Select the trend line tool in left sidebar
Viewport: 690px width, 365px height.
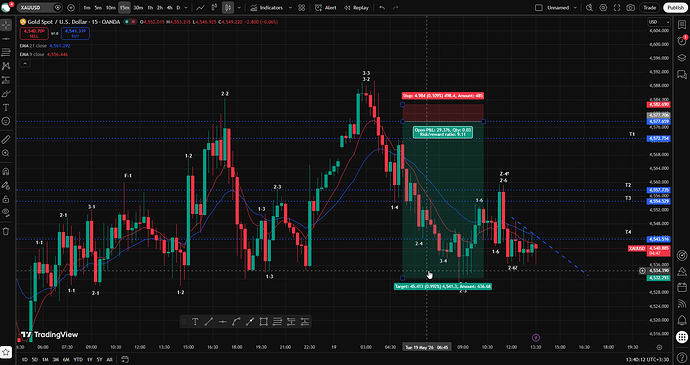coord(6,39)
